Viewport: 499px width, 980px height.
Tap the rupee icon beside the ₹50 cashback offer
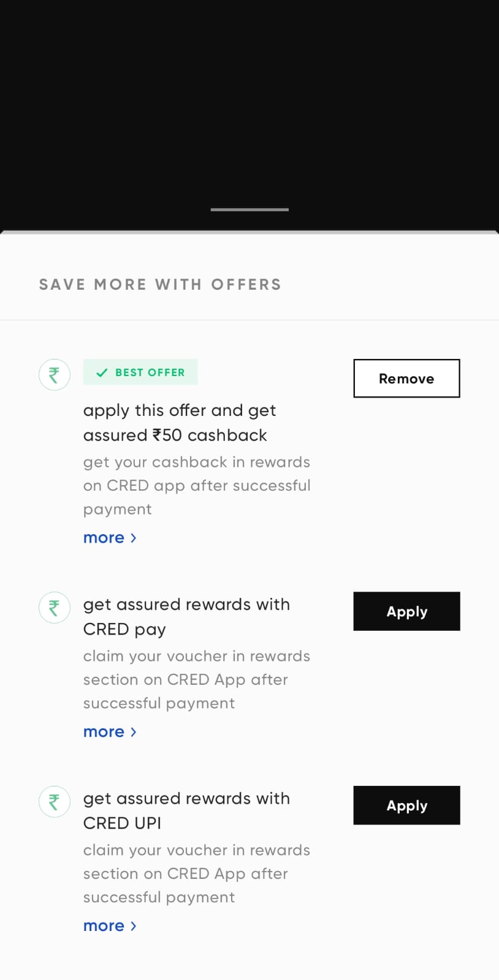(x=55, y=374)
